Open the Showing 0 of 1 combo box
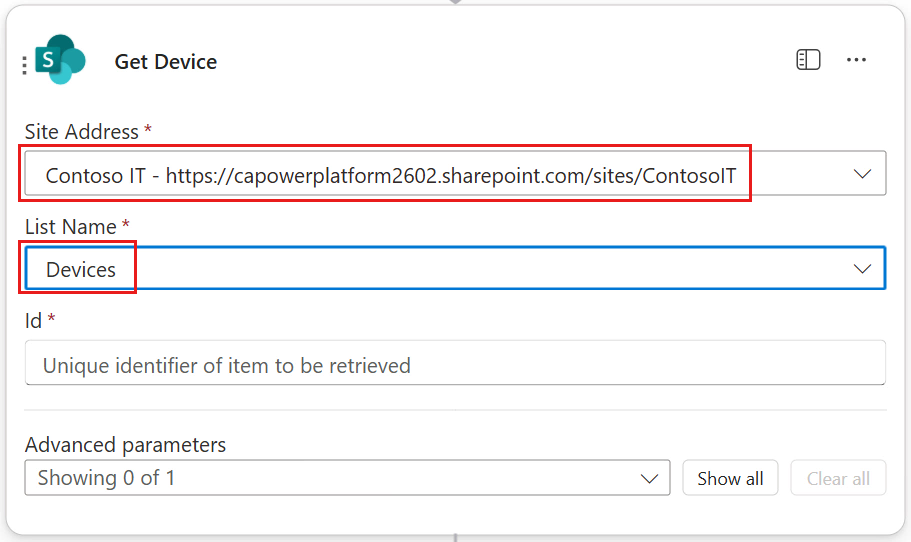The image size is (911, 542). coord(347,478)
